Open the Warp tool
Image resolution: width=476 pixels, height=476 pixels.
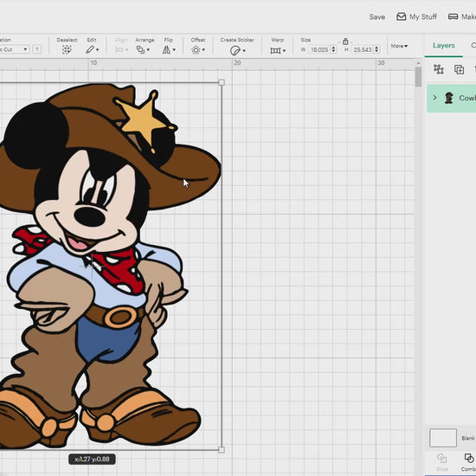(x=275, y=50)
